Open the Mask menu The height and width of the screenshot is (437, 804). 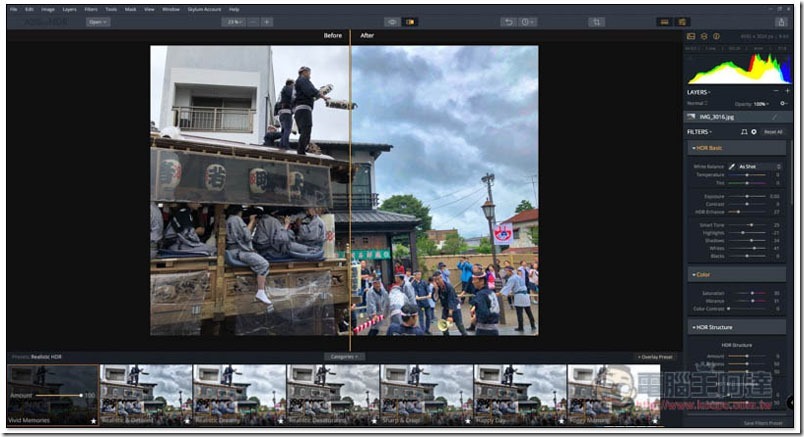[131, 9]
